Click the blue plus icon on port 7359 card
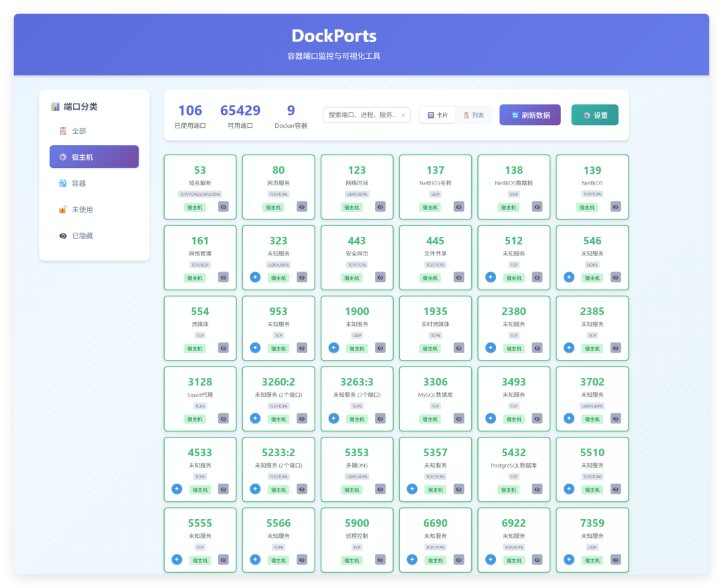The image size is (723, 588). click(569, 559)
